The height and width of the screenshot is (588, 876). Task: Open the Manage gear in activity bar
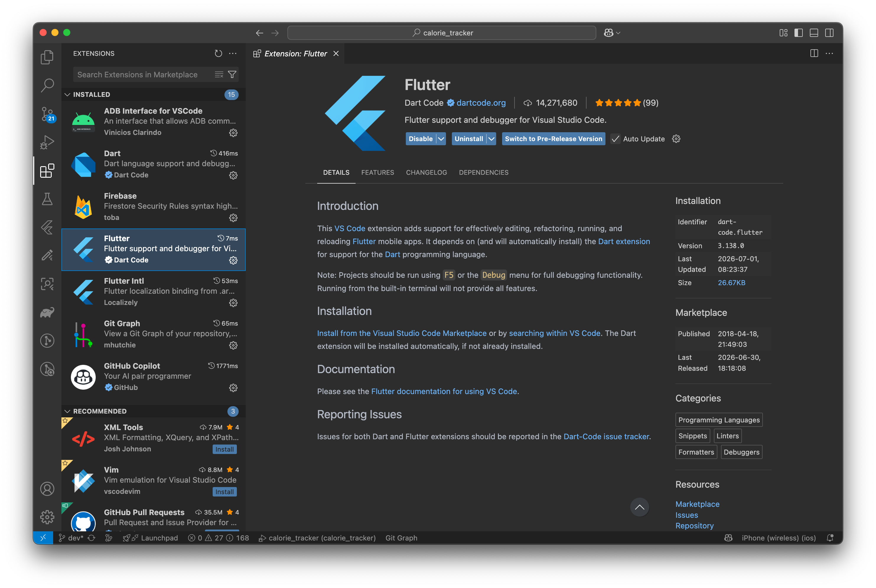click(x=47, y=517)
